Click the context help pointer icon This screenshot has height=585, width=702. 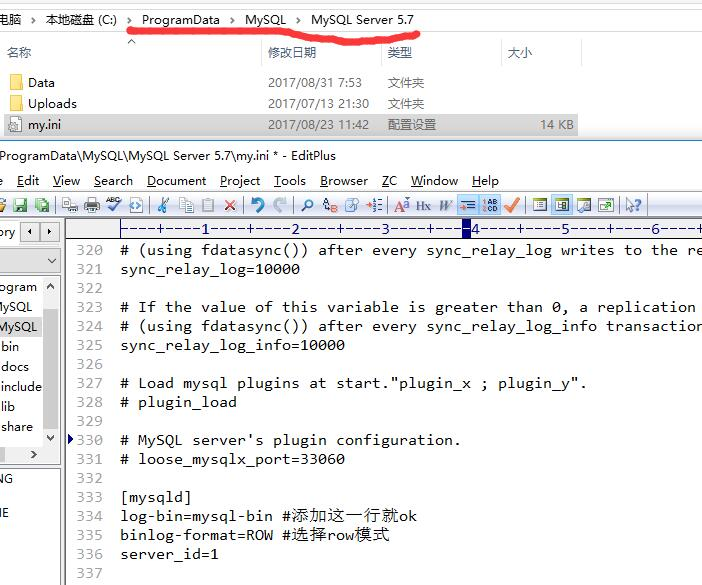634,205
